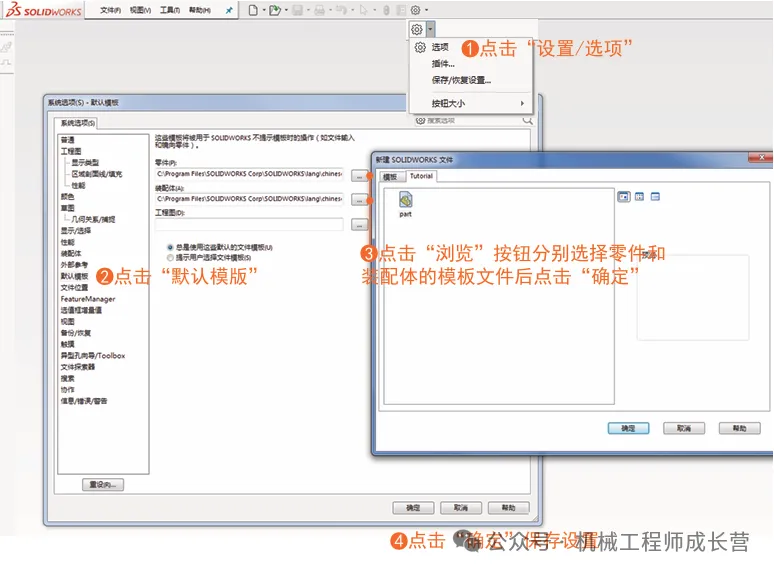Click the part template path input field
774x572 pixels.
coord(249,174)
